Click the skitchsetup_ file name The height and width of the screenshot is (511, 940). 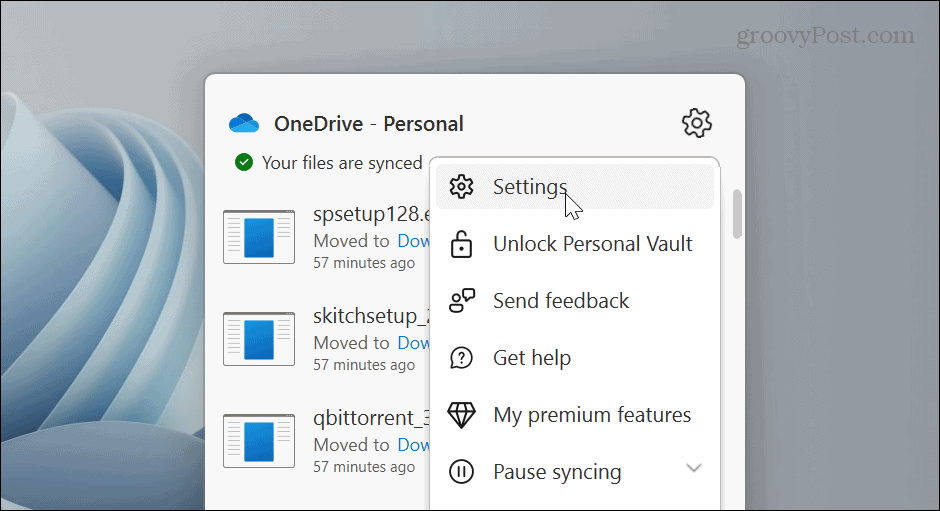[371, 316]
